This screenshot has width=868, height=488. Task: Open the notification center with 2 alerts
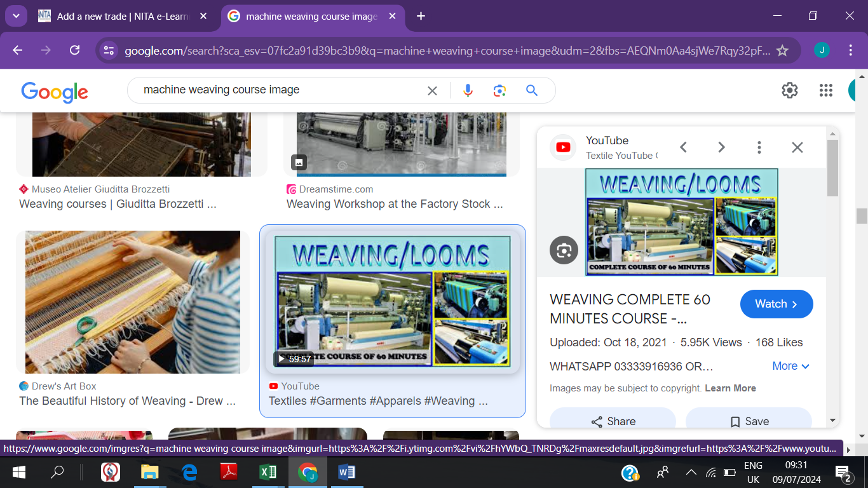(x=843, y=473)
